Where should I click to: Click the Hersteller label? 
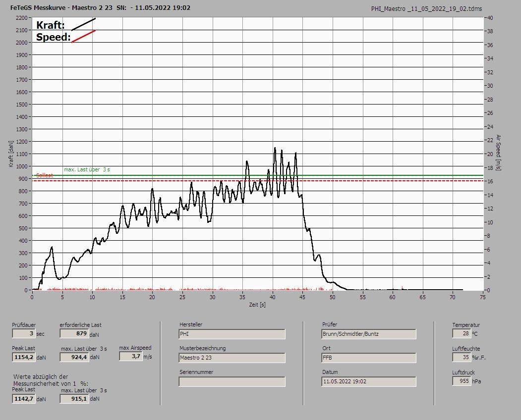coord(191,324)
